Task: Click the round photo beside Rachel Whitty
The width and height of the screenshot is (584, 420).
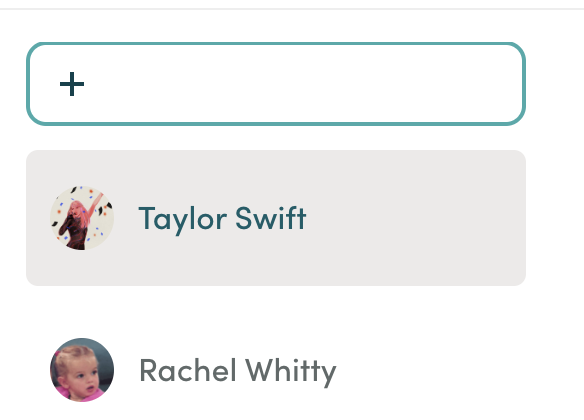Action: [82, 370]
